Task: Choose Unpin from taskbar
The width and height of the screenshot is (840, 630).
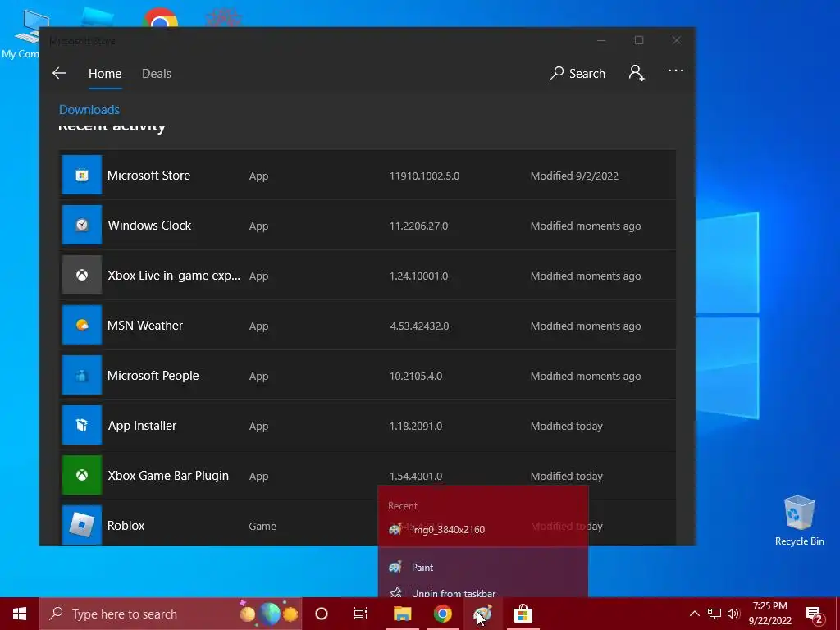Action: pyautogui.click(x=482, y=592)
